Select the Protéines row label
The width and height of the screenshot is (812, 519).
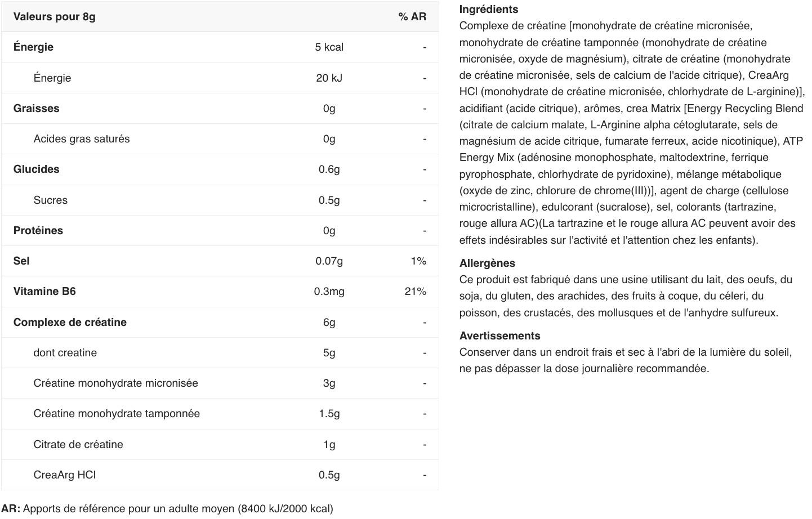[x=38, y=231]
